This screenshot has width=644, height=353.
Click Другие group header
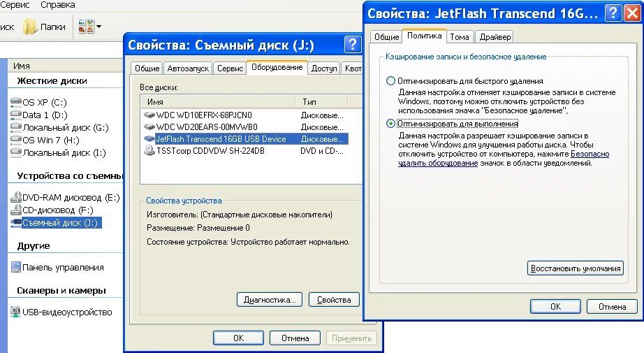[34, 246]
